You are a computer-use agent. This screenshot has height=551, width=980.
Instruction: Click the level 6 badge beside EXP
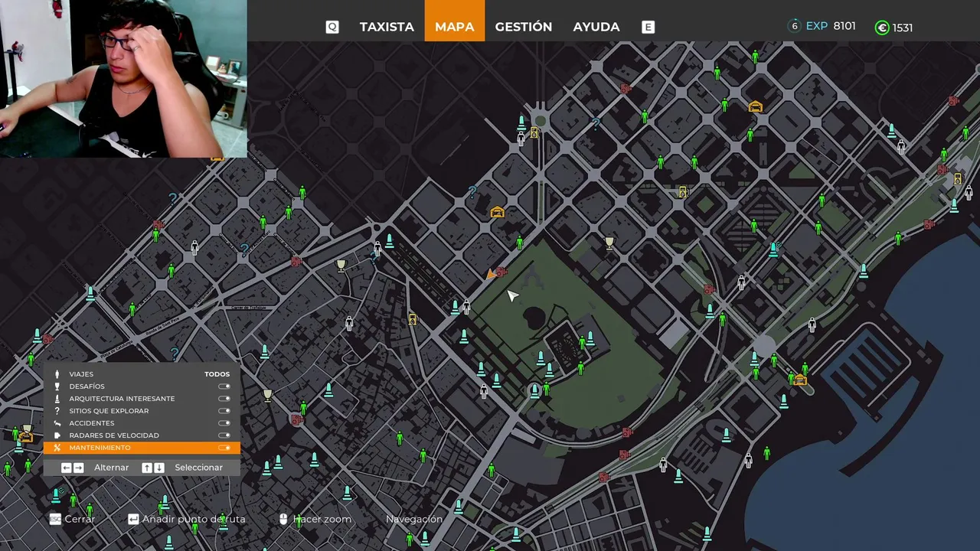click(794, 26)
